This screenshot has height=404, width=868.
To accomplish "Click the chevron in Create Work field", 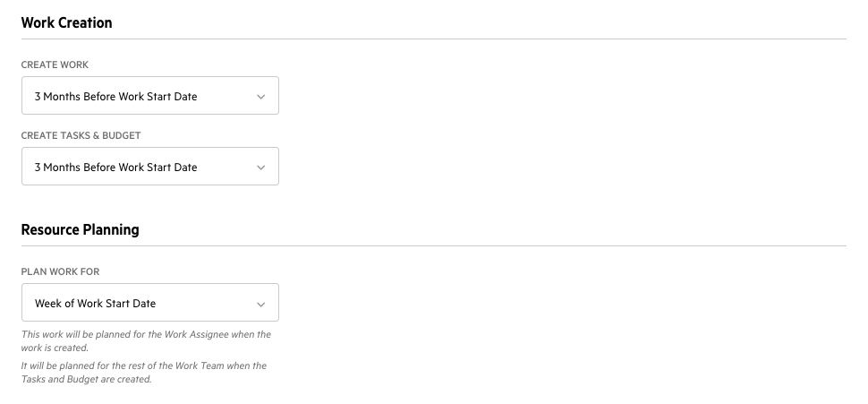I will click(260, 97).
